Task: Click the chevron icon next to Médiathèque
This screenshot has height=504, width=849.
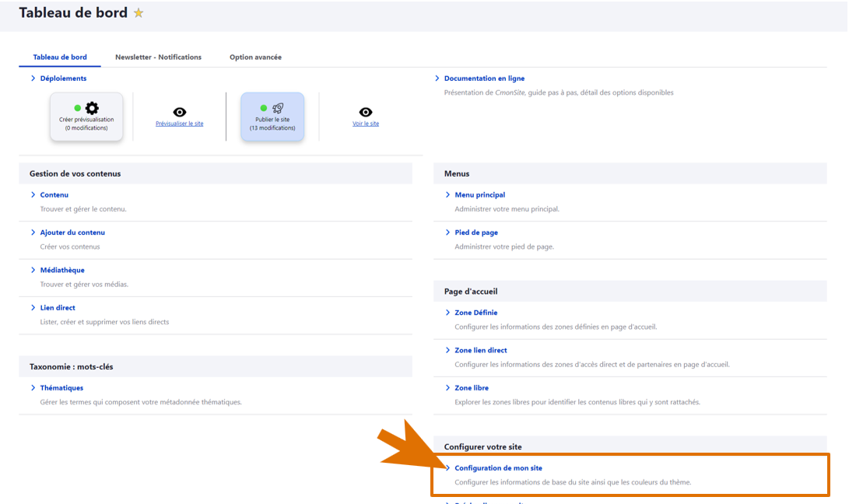Action: [33, 270]
